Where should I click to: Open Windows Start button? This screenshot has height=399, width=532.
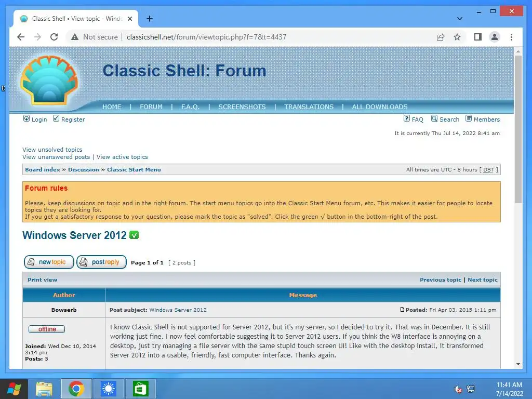pos(14,389)
